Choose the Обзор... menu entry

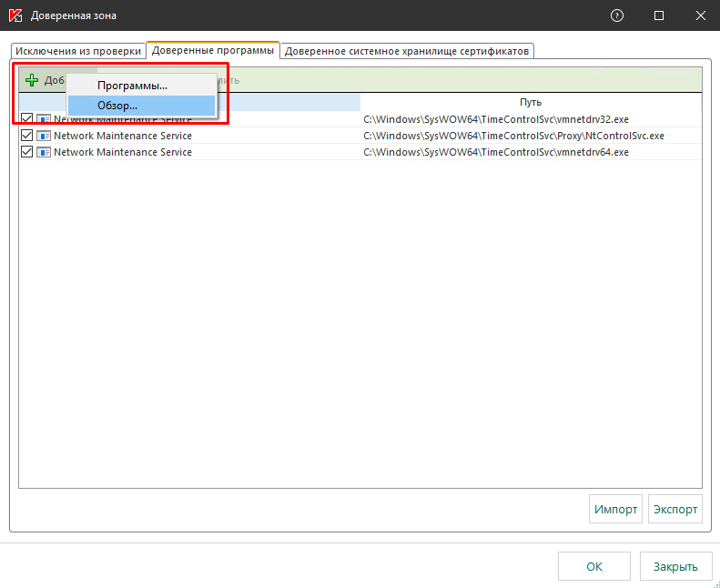point(141,106)
